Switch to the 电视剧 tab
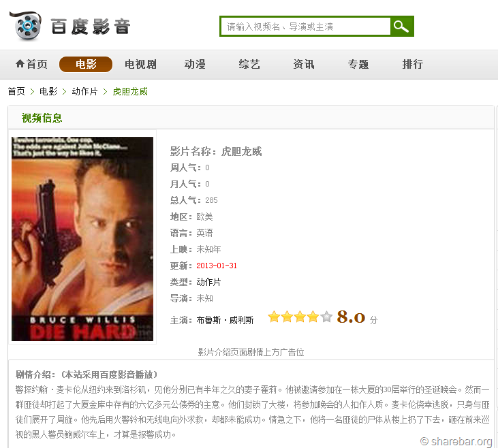This screenshot has width=498, height=448. [x=140, y=64]
